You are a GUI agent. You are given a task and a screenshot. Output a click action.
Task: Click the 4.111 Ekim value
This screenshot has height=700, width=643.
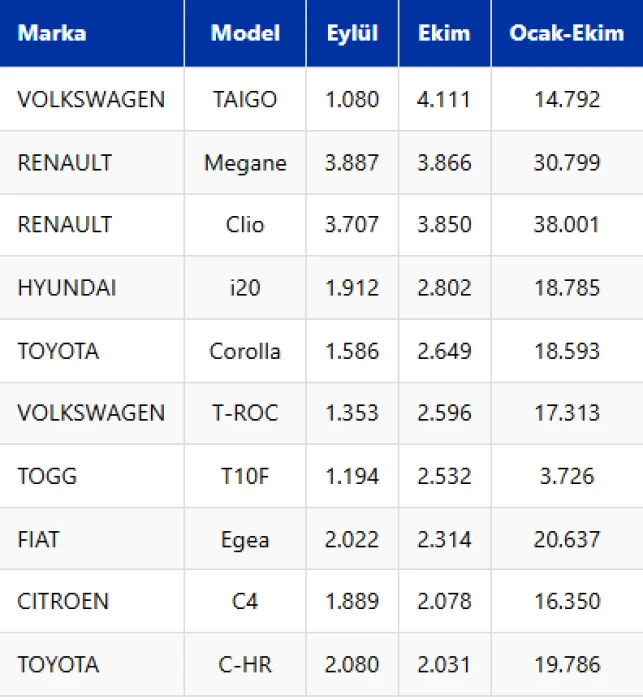[x=444, y=99]
